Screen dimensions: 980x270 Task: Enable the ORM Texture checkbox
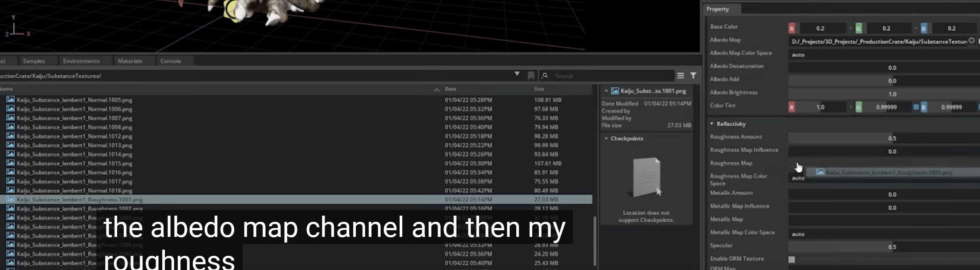(x=792, y=259)
